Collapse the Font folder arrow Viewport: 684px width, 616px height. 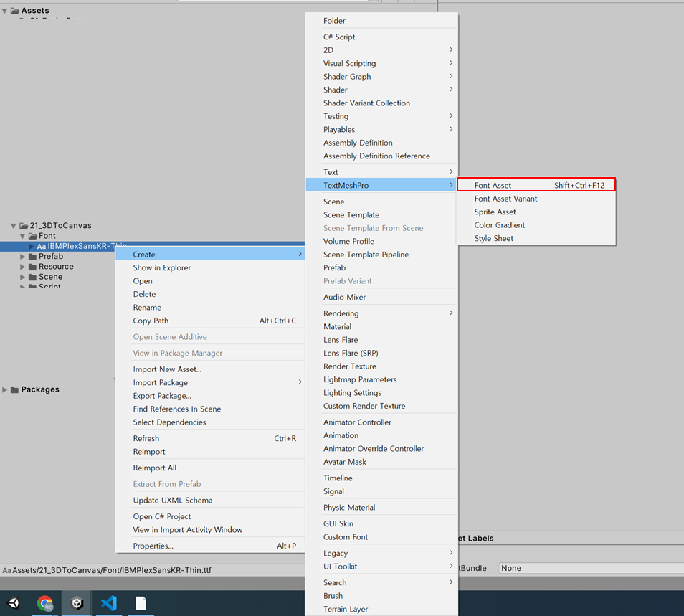(22, 236)
